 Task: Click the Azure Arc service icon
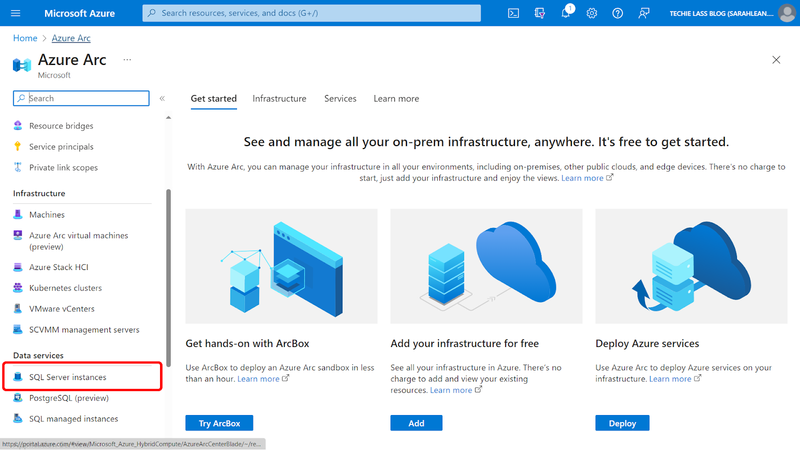coord(22,65)
